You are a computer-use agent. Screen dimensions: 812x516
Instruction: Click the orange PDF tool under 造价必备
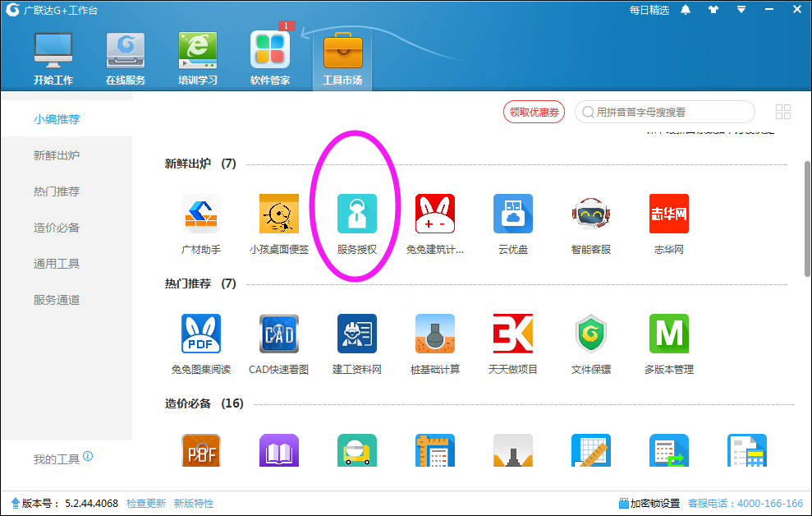[201, 450]
